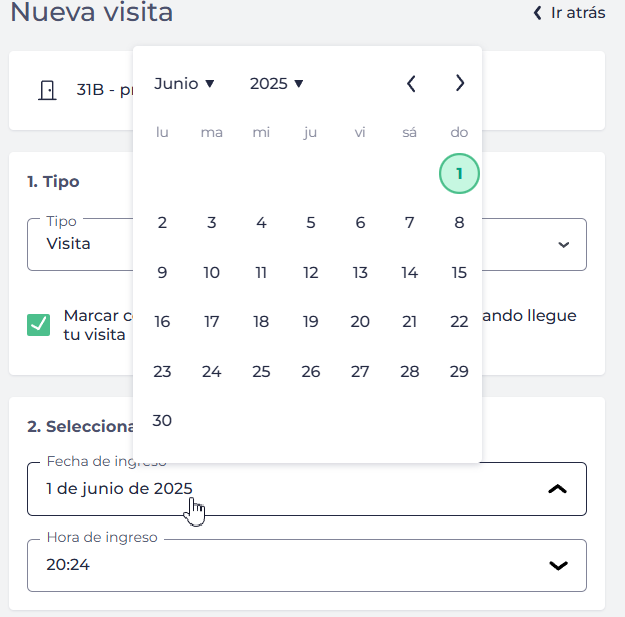The height and width of the screenshot is (617, 625).
Task: Go to the next month in calendar
Action: pos(460,84)
